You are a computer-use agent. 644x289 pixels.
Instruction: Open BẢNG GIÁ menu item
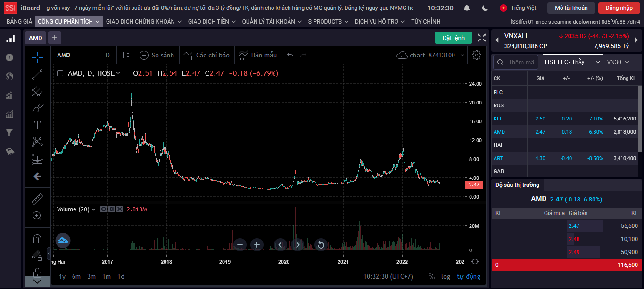click(19, 21)
